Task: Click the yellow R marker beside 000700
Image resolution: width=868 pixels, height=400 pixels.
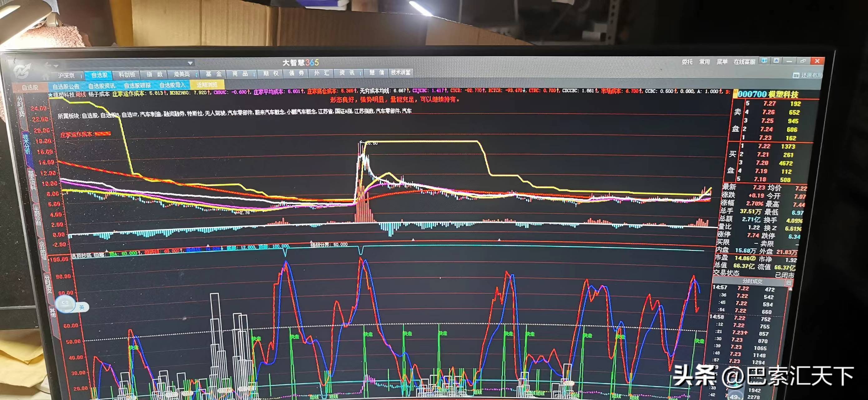Action: click(735, 93)
